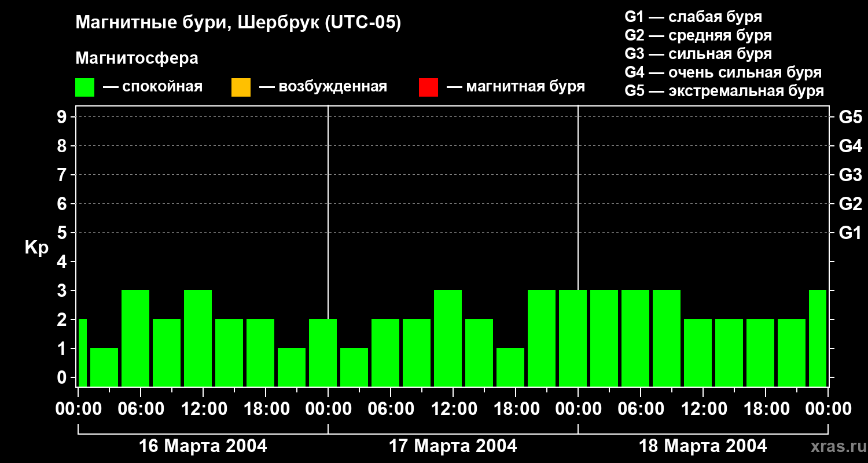Click the 'G3 — сильная буря' legend line
868x463 pixels.
click(698, 54)
